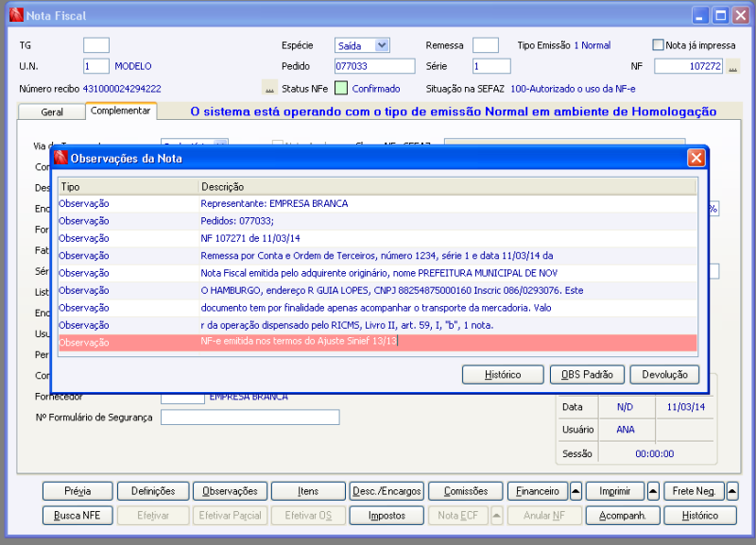Click the Frete Neg. button

[694, 491]
